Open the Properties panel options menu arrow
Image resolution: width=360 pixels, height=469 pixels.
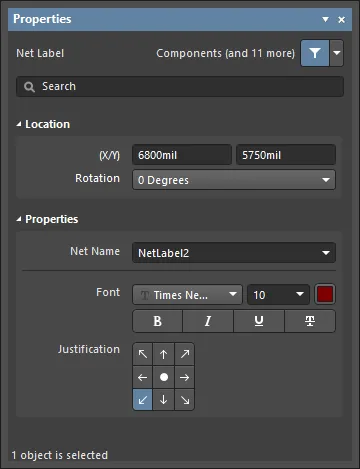[326, 20]
